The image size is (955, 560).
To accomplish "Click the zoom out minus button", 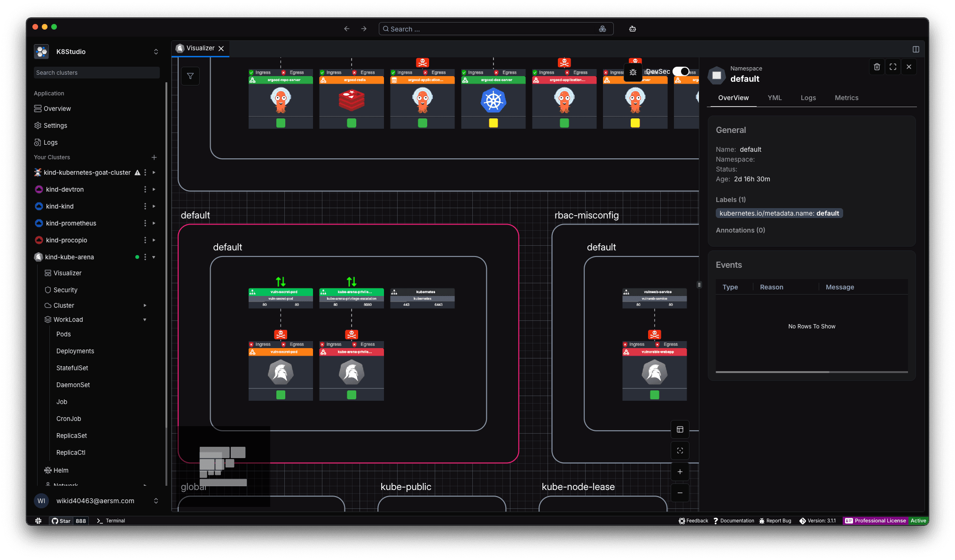I will coord(680,493).
